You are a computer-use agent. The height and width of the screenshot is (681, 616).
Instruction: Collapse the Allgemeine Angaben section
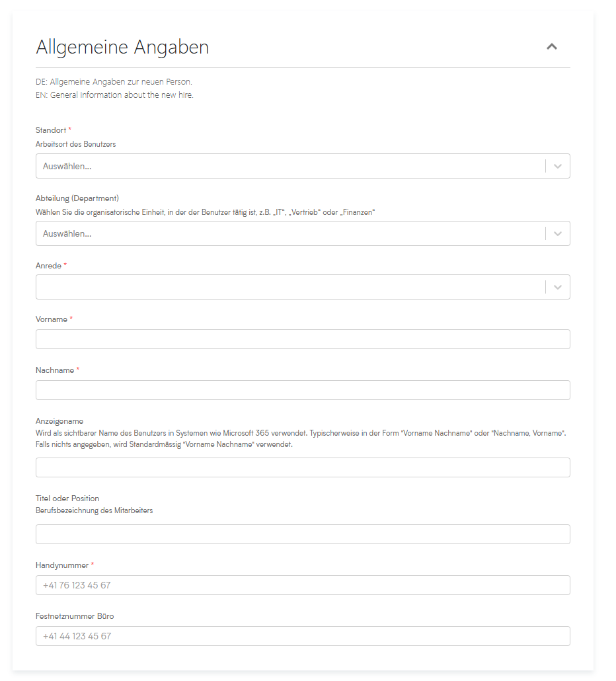[x=552, y=47]
